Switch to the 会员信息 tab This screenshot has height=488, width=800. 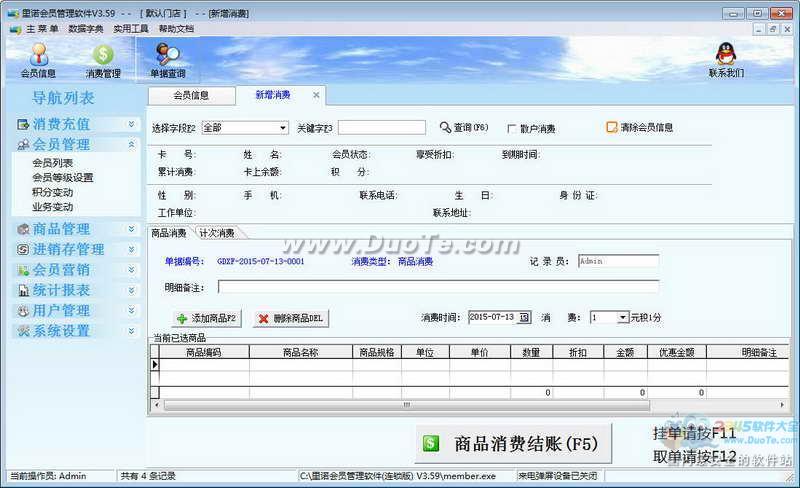pos(191,95)
